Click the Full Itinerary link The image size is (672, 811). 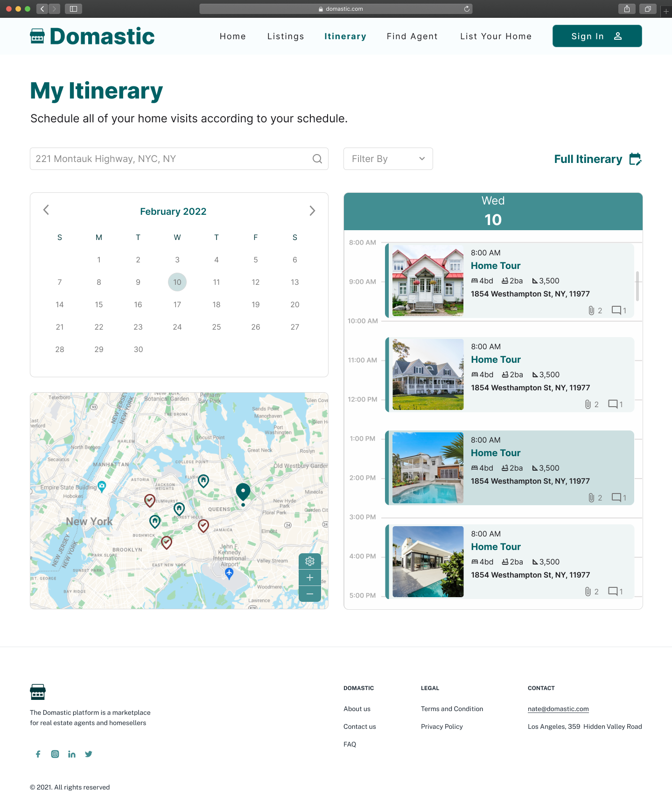(588, 159)
